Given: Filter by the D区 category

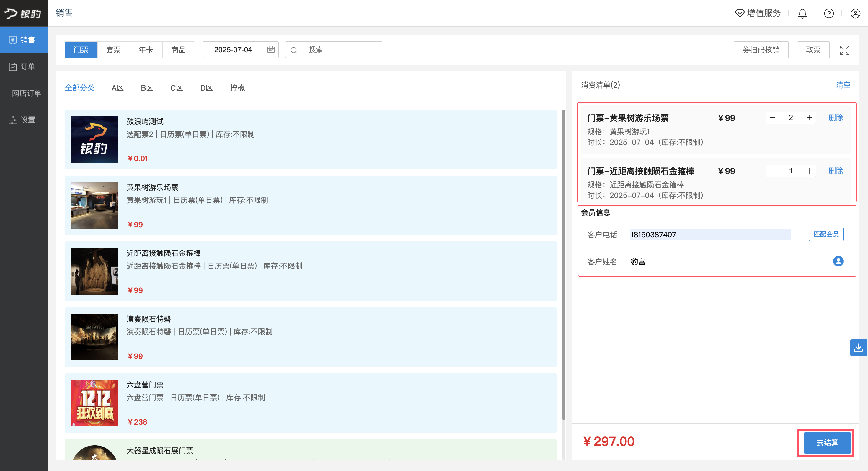Looking at the screenshot, I should click(206, 88).
